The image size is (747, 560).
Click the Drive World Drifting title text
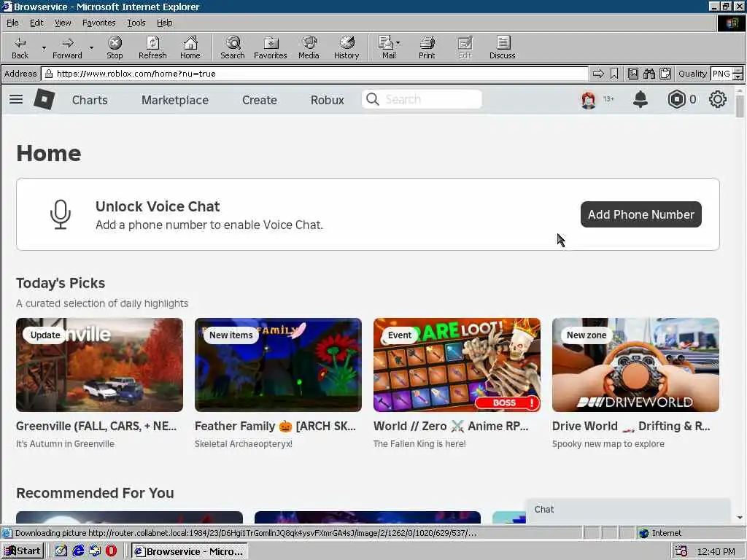(x=631, y=426)
